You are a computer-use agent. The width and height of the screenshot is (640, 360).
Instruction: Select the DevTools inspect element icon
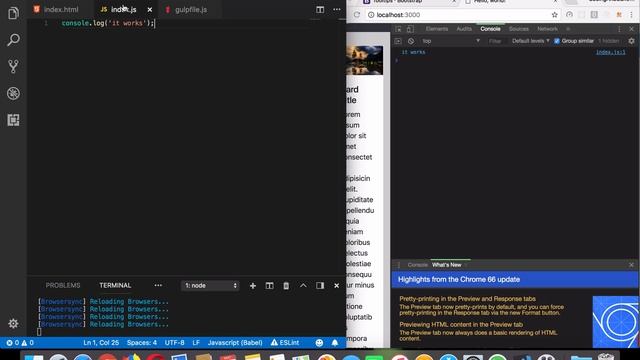(x=398, y=29)
